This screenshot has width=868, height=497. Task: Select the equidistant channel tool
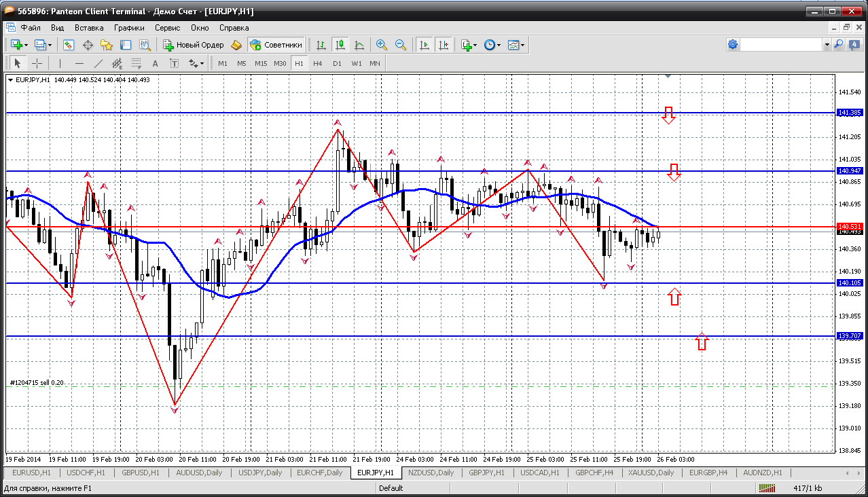coord(117,63)
